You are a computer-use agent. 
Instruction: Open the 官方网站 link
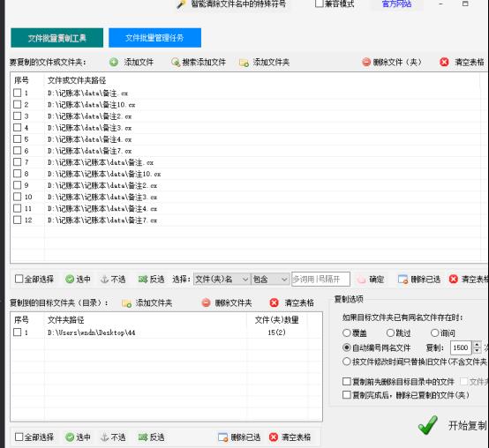[x=396, y=4]
